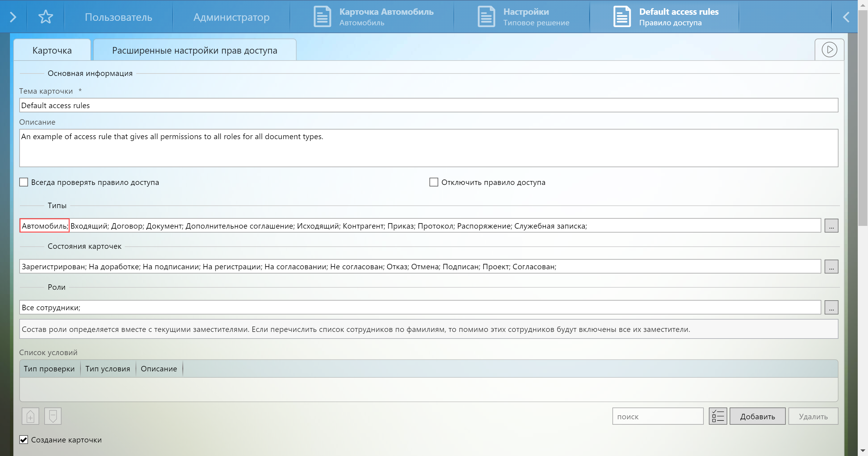
Task: Uncheck Создание карточки checkbox
Action: 24,439
